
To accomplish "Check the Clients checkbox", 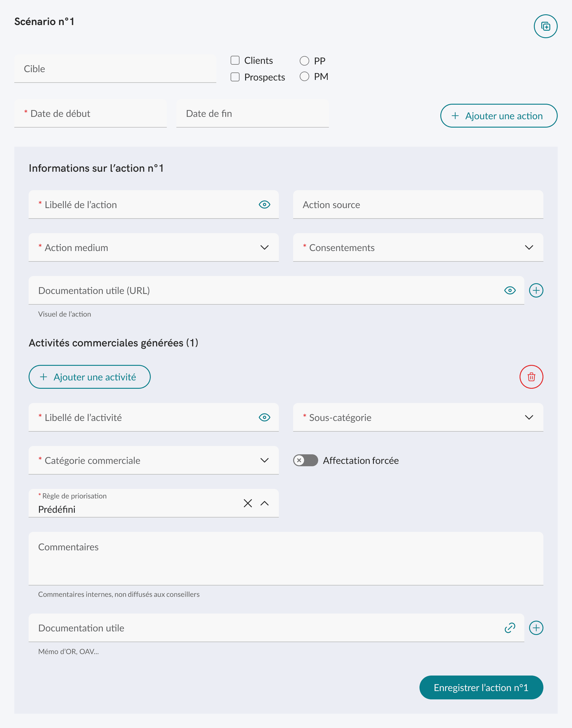I will [235, 60].
